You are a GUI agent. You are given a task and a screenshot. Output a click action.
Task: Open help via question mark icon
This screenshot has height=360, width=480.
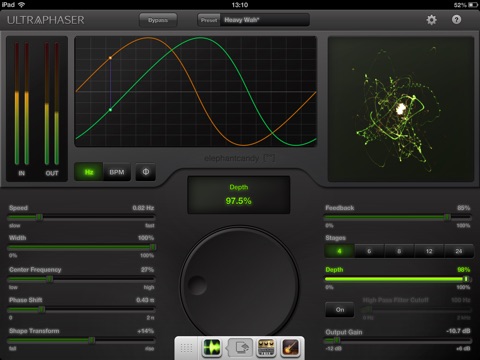coord(456,20)
